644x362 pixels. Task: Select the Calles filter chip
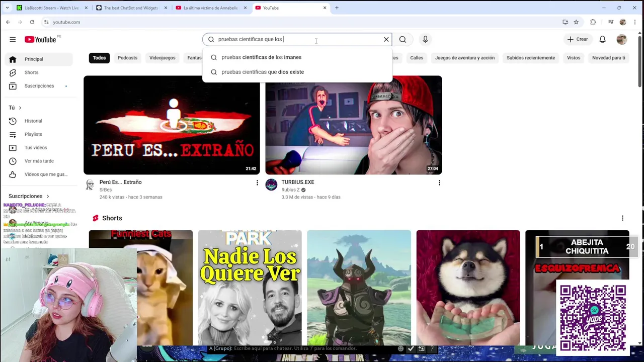click(417, 58)
